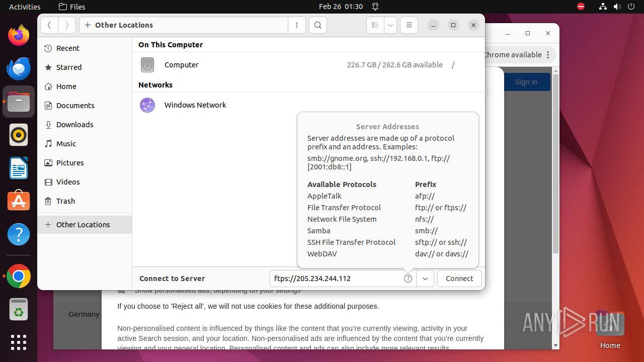
Task: Click the Other Locations path bar
Action: pos(184,25)
